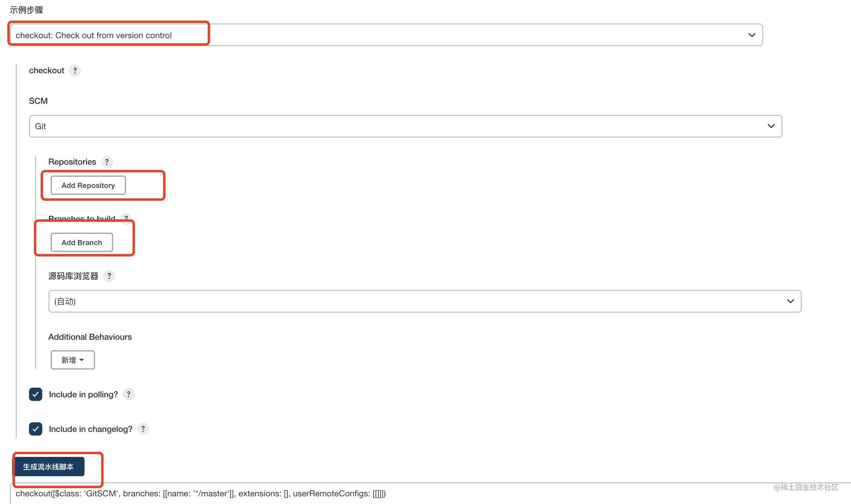Click the 源码库浏览器 label
The width and height of the screenshot is (851, 504).
73,276
